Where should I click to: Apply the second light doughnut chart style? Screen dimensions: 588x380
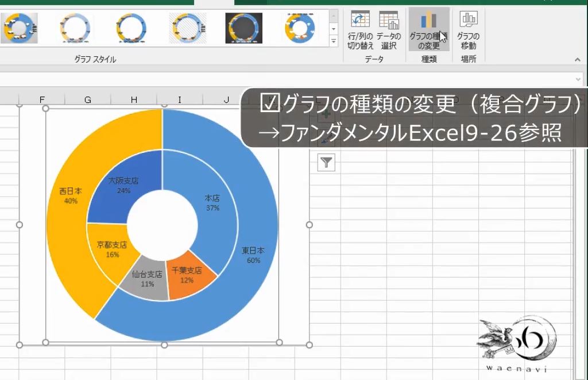pyautogui.click(x=75, y=28)
